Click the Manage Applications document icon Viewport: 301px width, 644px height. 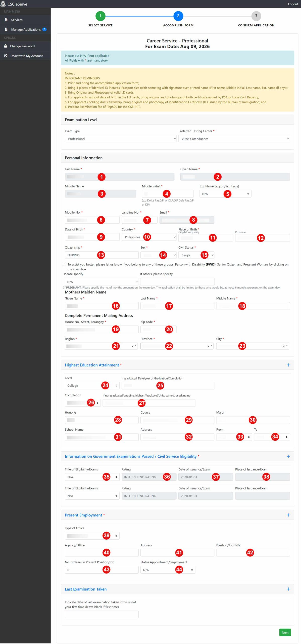pos(6,29)
